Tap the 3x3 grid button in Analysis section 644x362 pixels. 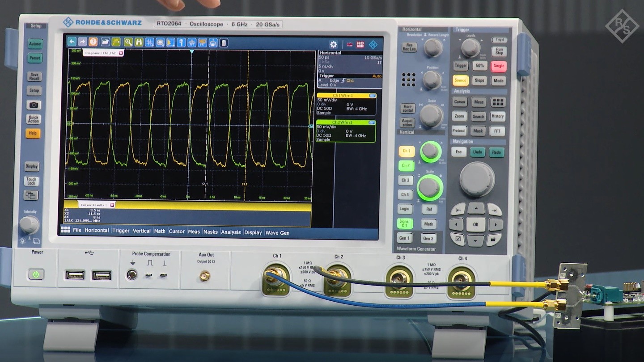pos(498,102)
